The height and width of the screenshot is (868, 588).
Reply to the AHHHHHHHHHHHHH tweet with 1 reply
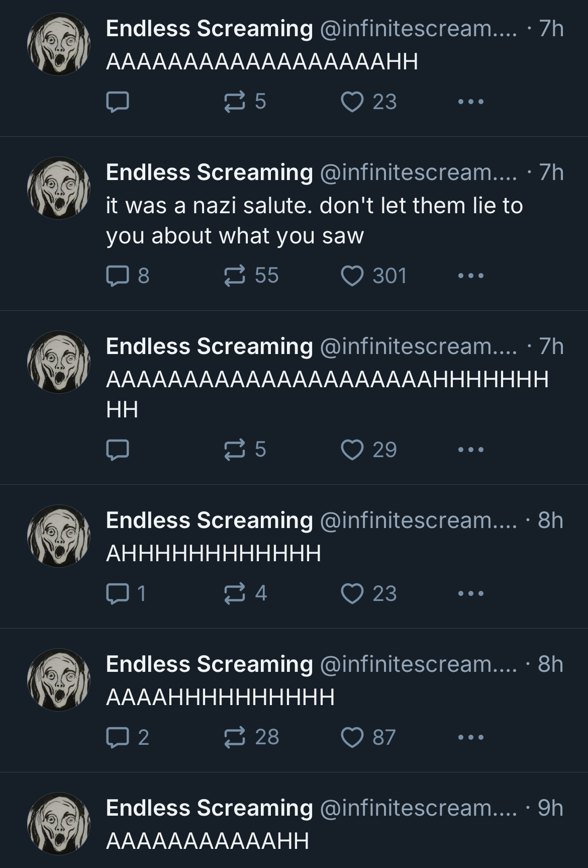pos(117,593)
